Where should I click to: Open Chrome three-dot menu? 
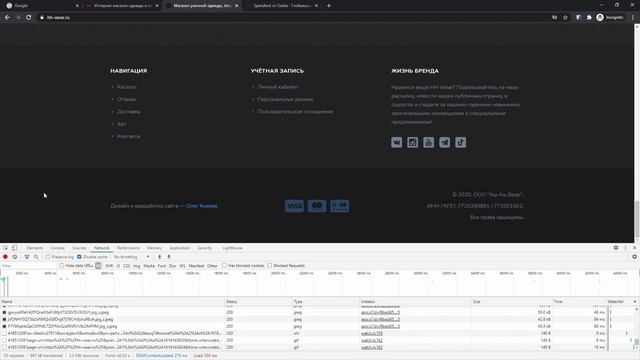coord(633,18)
